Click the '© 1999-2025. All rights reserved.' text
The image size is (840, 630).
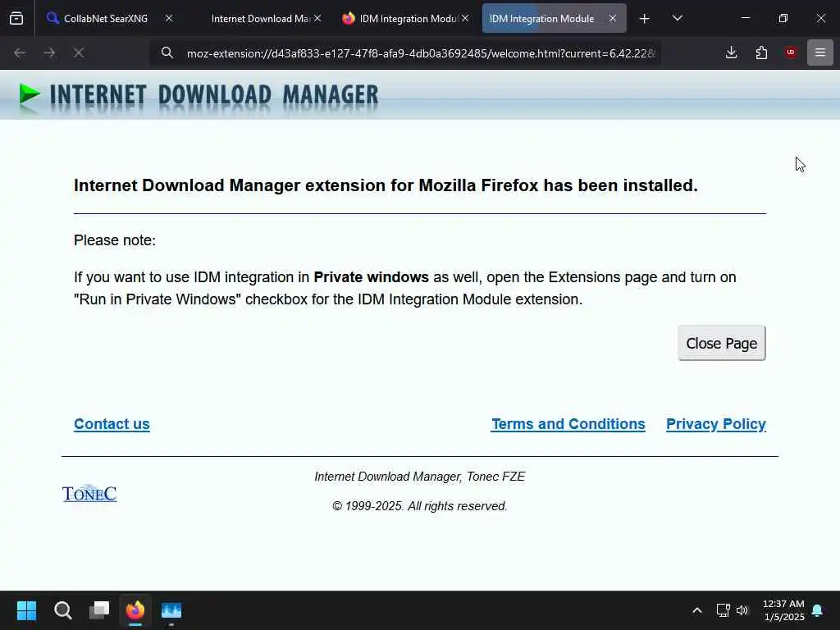coord(419,506)
